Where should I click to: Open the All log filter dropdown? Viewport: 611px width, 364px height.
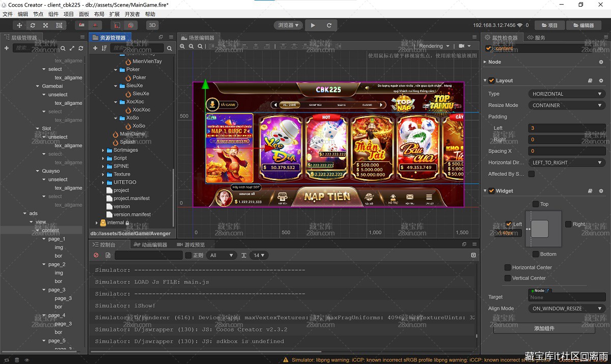(221, 255)
